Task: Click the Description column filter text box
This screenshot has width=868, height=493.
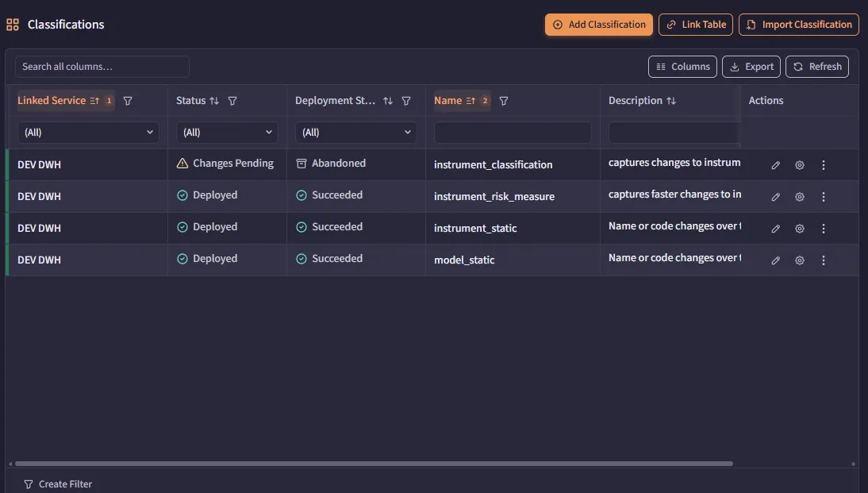Action: pos(674,133)
